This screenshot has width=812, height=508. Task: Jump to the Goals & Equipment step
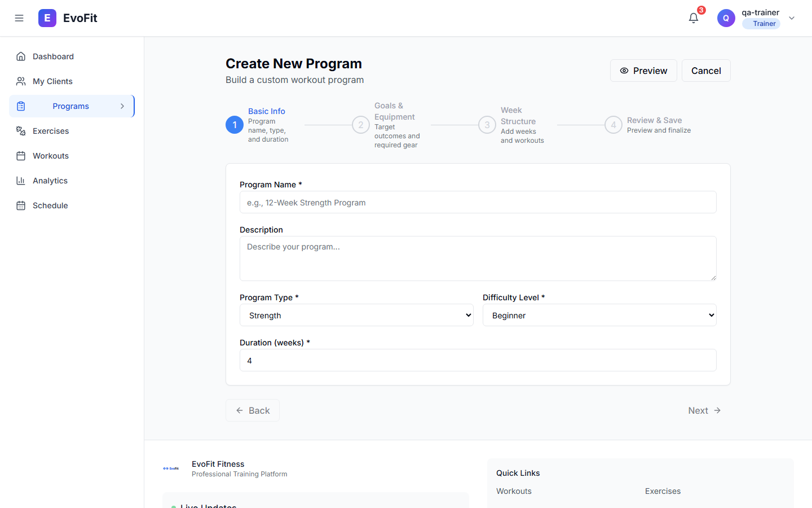pyautogui.click(x=361, y=125)
